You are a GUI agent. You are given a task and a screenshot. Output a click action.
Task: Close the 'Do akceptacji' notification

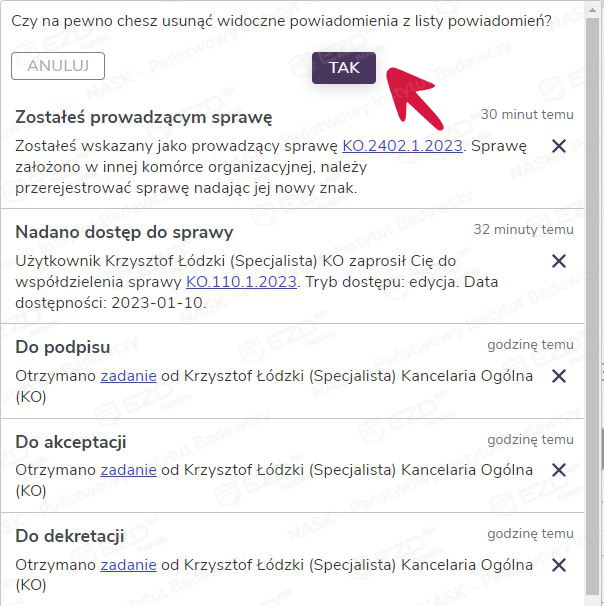(559, 470)
